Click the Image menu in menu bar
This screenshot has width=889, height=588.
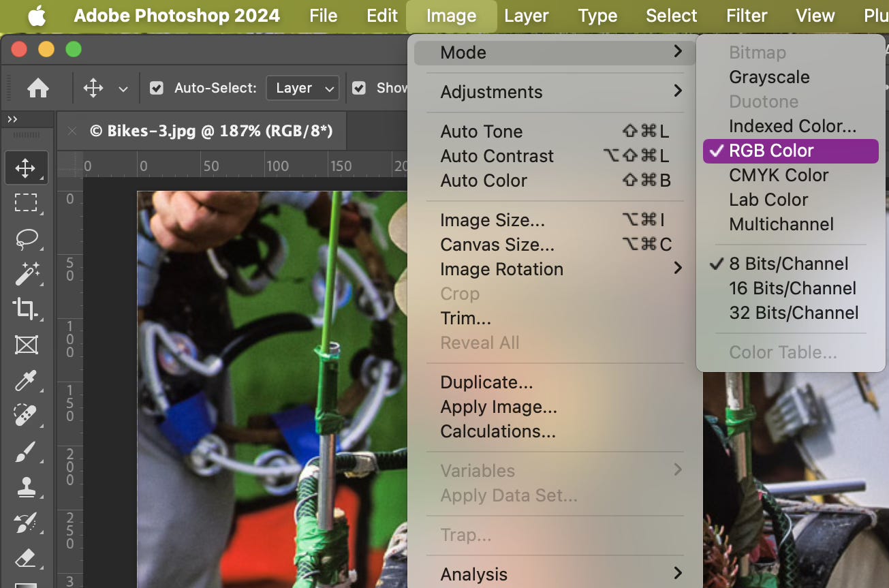click(x=451, y=16)
